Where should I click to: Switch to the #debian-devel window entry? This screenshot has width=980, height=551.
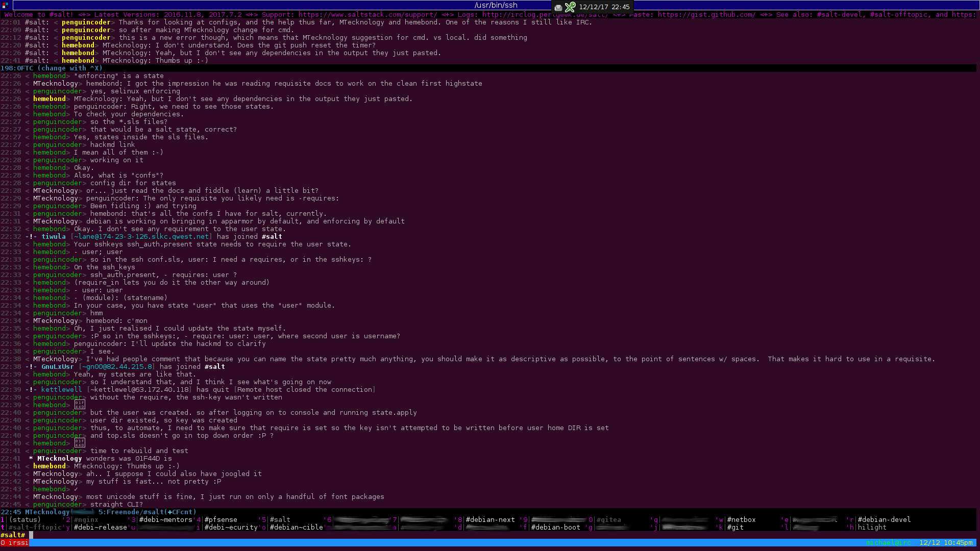(x=885, y=520)
